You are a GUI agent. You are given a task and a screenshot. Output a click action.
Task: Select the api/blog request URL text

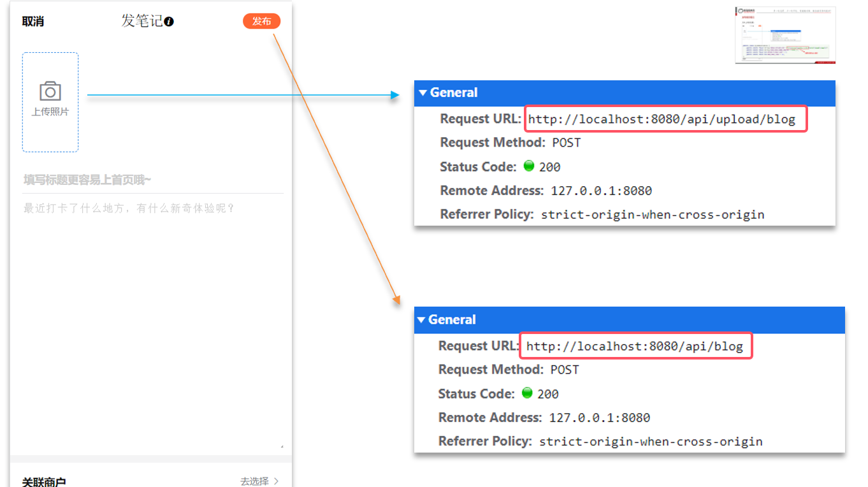(x=635, y=347)
